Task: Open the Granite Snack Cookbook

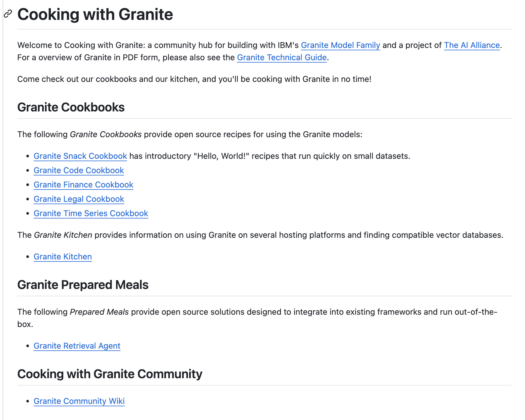Action: click(x=80, y=156)
